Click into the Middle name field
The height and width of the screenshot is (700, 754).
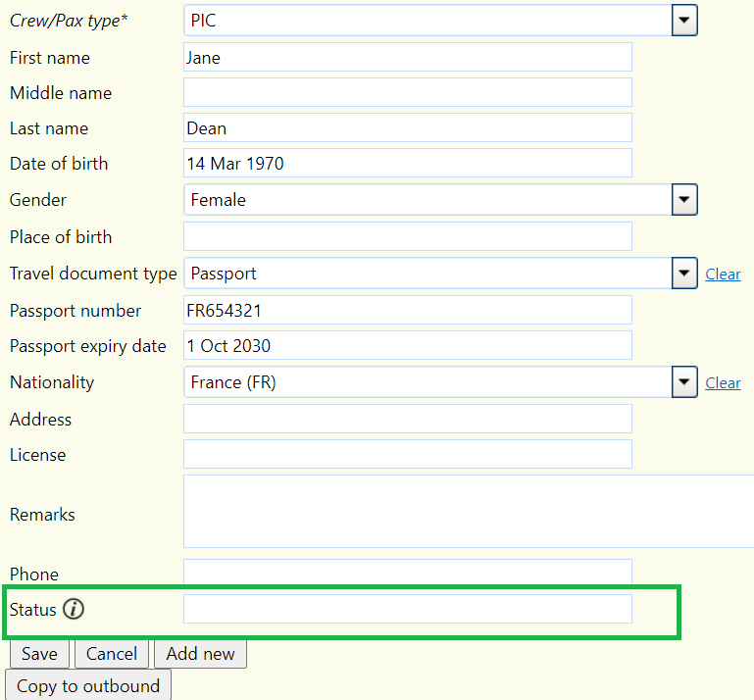408,92
